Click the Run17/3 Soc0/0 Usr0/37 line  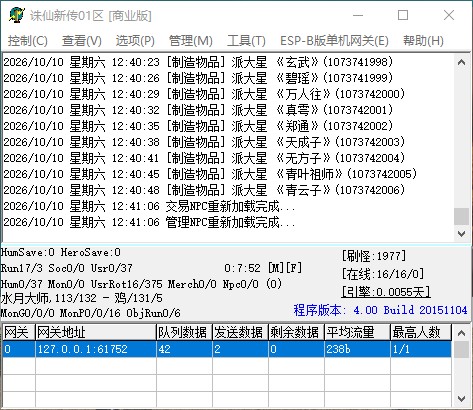pos(67,268)
